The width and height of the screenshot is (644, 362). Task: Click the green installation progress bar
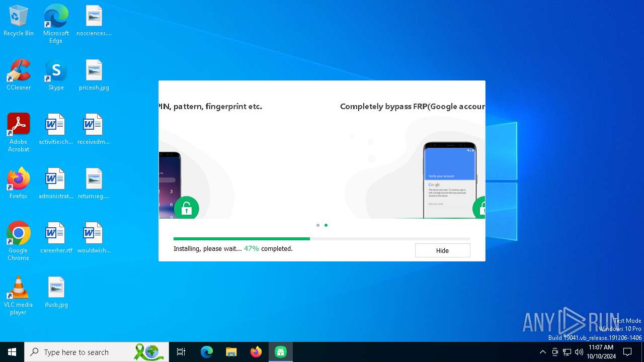(242, 239)
